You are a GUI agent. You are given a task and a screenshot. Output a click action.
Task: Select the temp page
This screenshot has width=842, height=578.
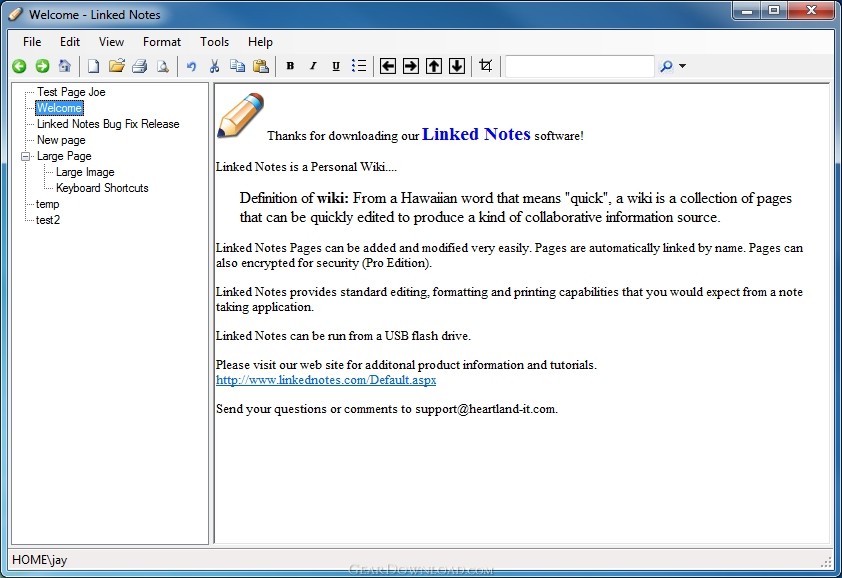pyautogui.click(x=47, y=204)
